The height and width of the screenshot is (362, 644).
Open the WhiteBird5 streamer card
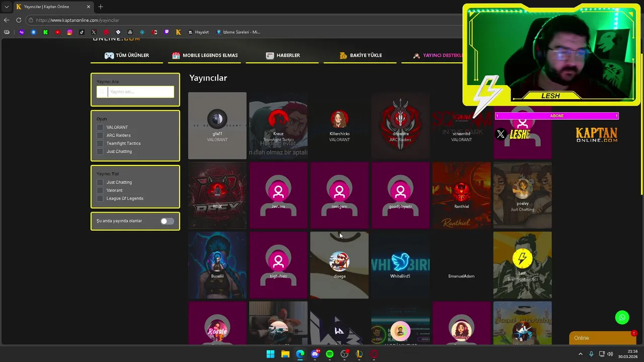click(x=400, y=265)
